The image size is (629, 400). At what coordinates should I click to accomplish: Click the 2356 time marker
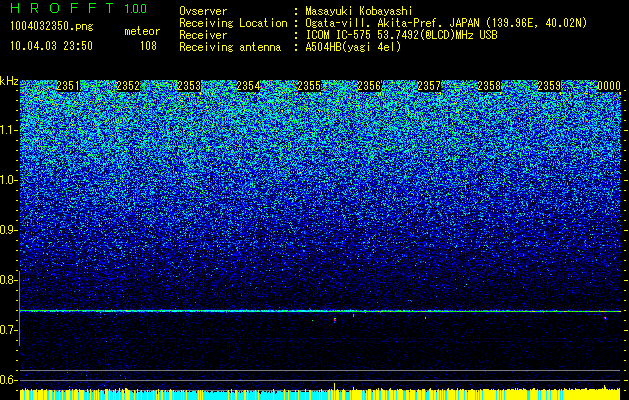369,86
